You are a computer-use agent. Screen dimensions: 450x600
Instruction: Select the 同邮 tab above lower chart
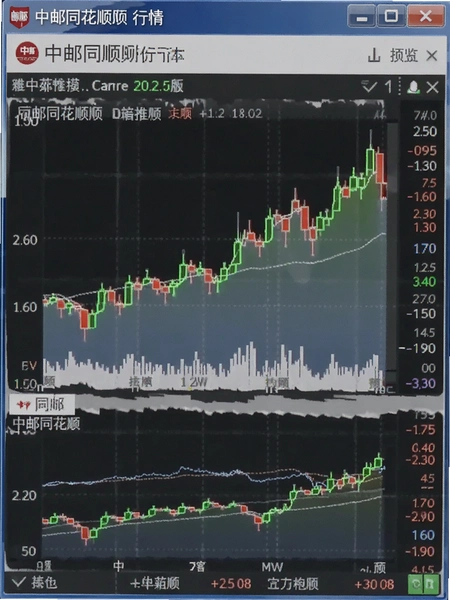pyautogui.click(x=41, y=405)
